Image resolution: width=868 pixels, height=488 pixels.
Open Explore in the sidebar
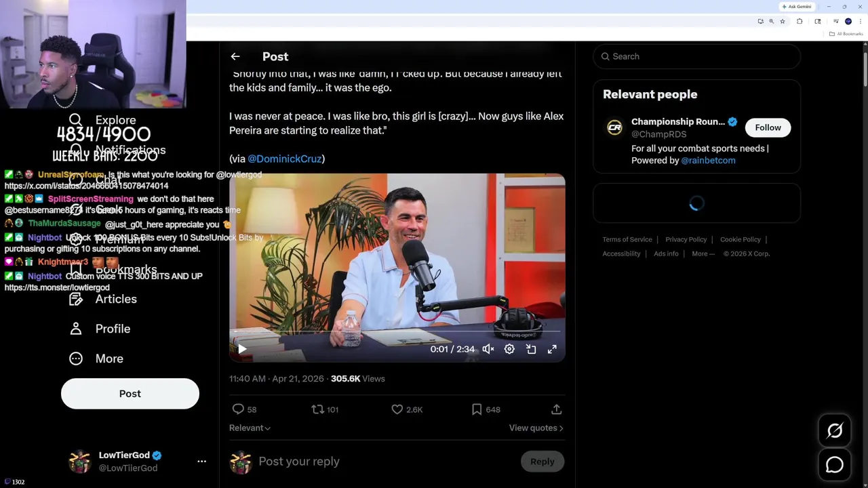(103, 120)
